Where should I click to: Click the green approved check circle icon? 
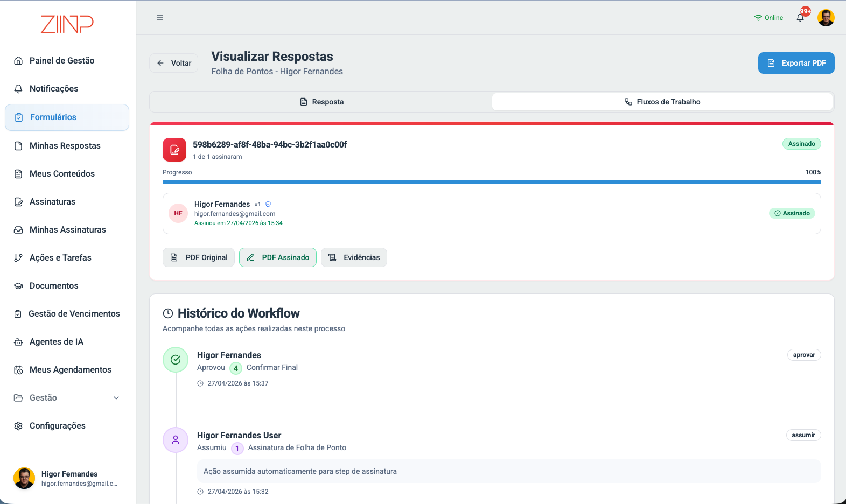pos(176,360)
